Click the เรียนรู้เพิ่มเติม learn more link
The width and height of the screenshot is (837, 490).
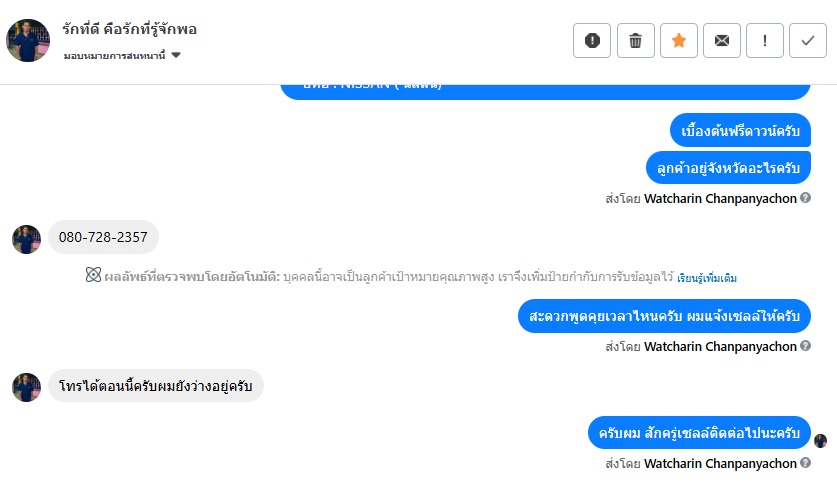(707, 277)
